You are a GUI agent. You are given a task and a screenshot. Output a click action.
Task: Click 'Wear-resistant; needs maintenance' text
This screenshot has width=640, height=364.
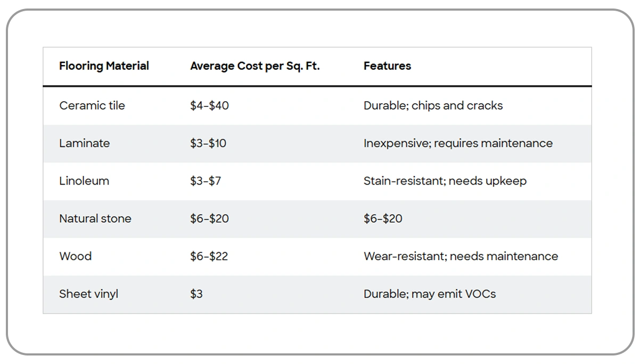[x=461, y=256]
